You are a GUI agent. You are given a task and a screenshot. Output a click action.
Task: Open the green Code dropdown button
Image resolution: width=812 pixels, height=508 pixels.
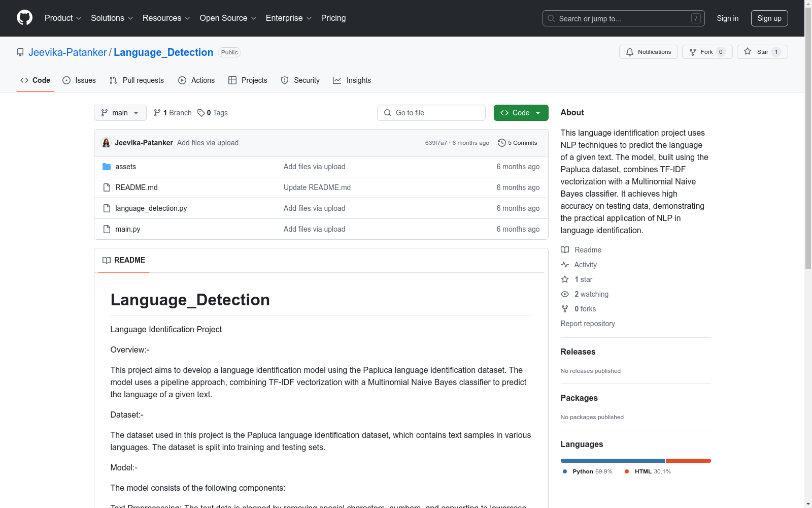coord(521,113)
